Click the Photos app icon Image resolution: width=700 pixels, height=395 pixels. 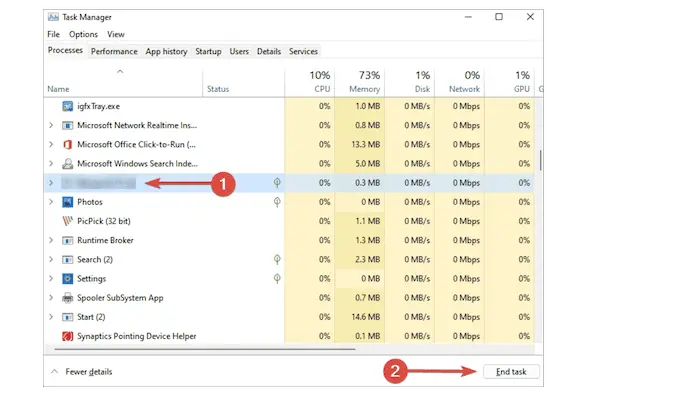coord(67,202)
